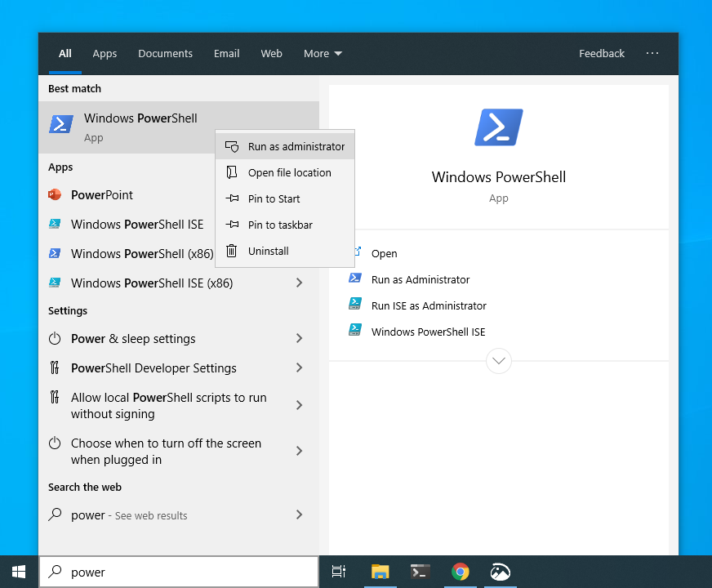Select Run as administrator in context menu
712x588 pixels.
(x=296, y=147)
